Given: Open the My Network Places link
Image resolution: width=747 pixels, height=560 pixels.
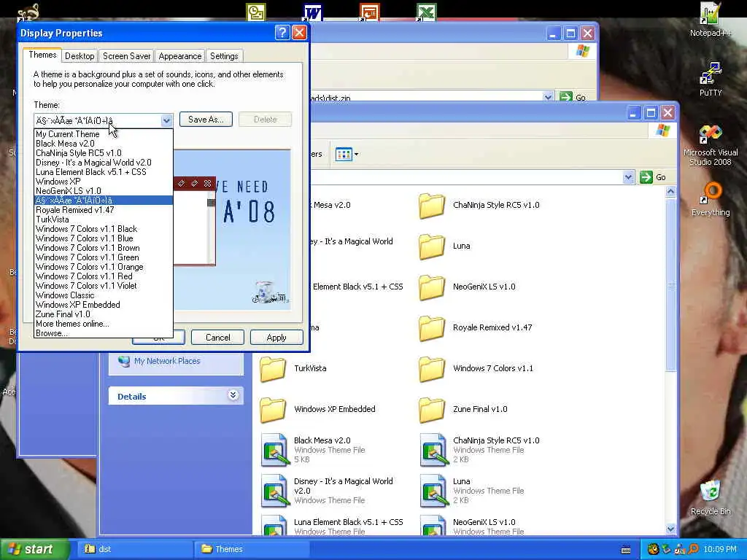Looking at the screenshot, I should tap(167, 361).
